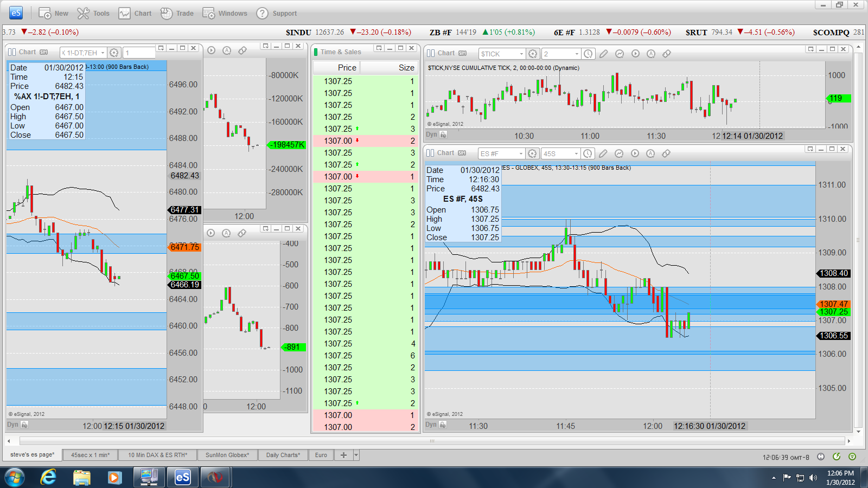The height and width of the screenshot is (488, 868).
Task: Click link icon on the -198457K chart window
Action: point(242,50)
